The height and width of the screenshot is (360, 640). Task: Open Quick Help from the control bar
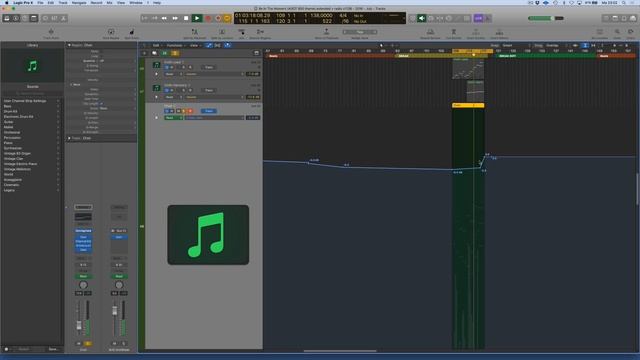tap(25, 18)
